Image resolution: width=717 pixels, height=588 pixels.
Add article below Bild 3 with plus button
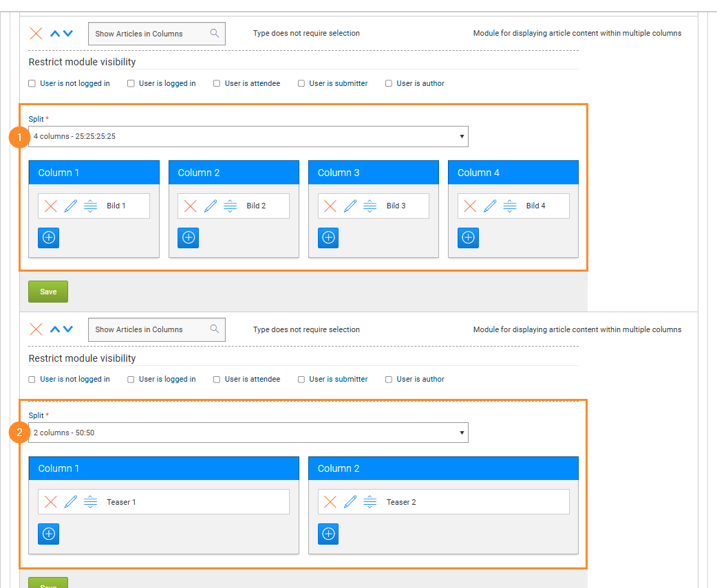(328, 237)
